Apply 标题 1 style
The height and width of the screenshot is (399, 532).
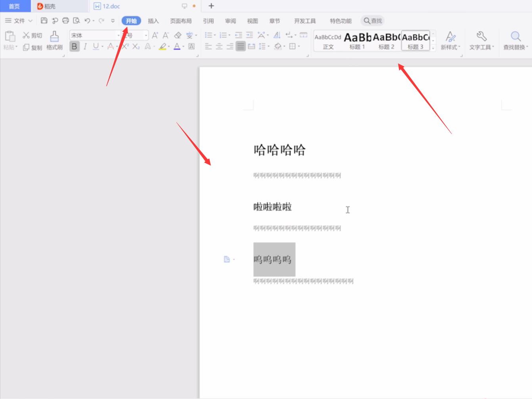click(x=357, y=41)
